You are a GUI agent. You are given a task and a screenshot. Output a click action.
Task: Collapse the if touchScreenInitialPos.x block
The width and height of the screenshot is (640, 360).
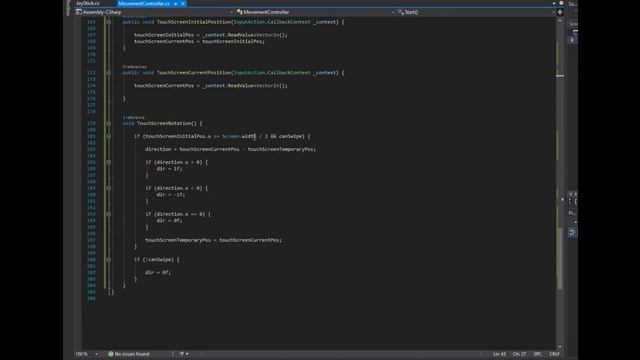(x=109, y=136)
